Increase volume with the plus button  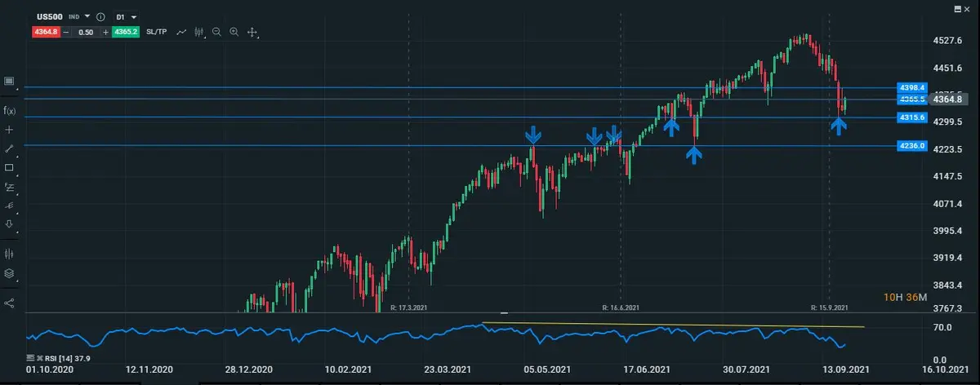point(105,32)
